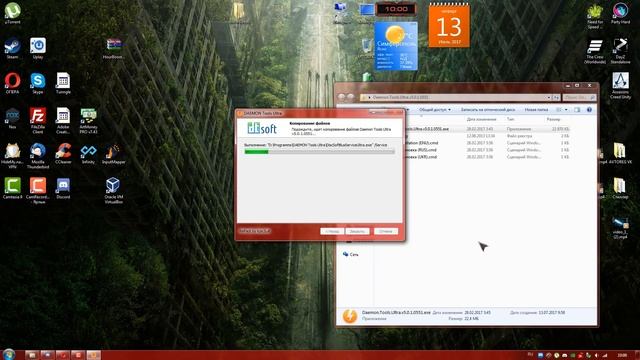Open the Tunngle desktop file icon

[x=63, y=83]
